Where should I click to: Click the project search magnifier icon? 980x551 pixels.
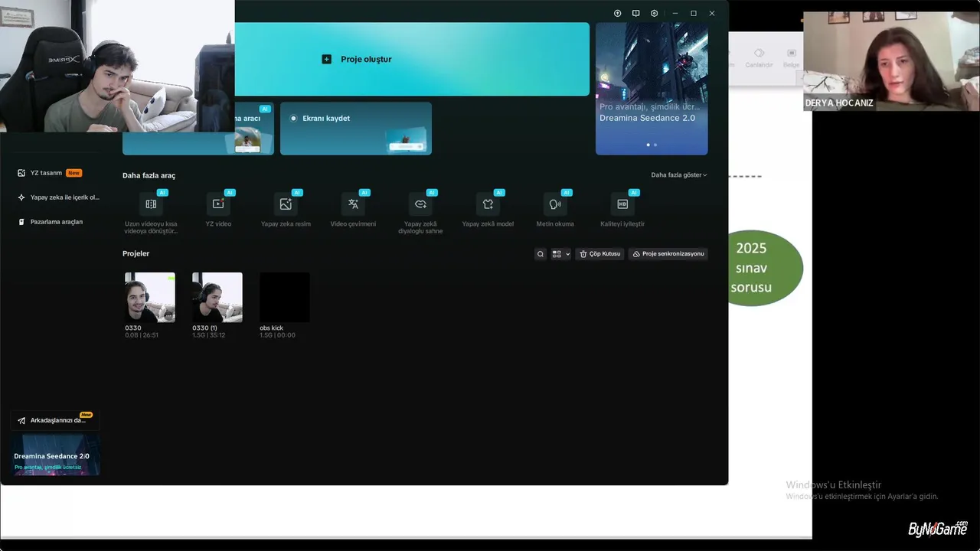tap(541, 254)
